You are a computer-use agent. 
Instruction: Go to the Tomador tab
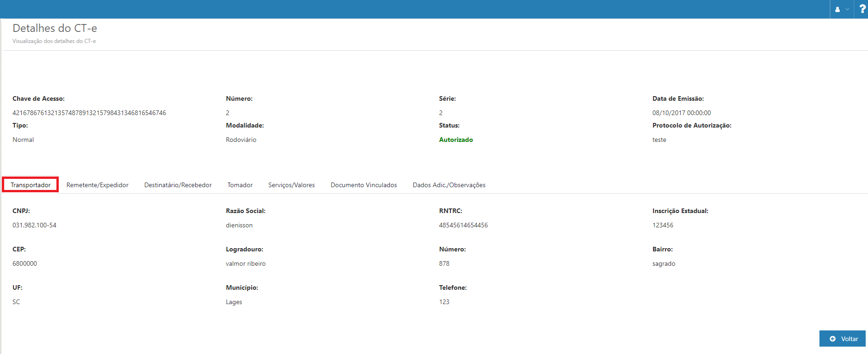(240, 185)
